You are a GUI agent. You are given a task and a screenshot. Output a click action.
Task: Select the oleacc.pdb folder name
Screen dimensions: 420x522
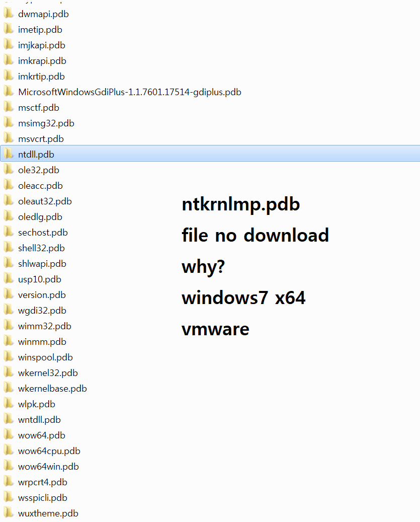tap(41, 186)
